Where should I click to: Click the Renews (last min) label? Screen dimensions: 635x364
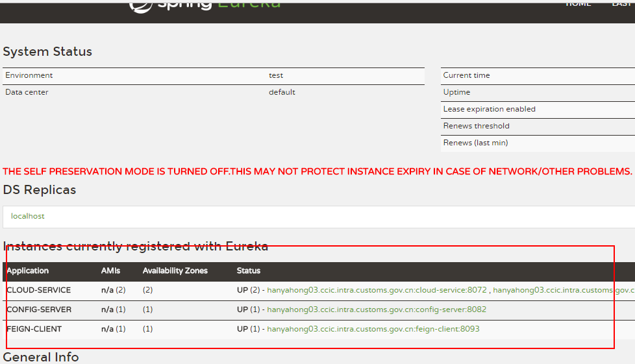click(x=475, y=143)
